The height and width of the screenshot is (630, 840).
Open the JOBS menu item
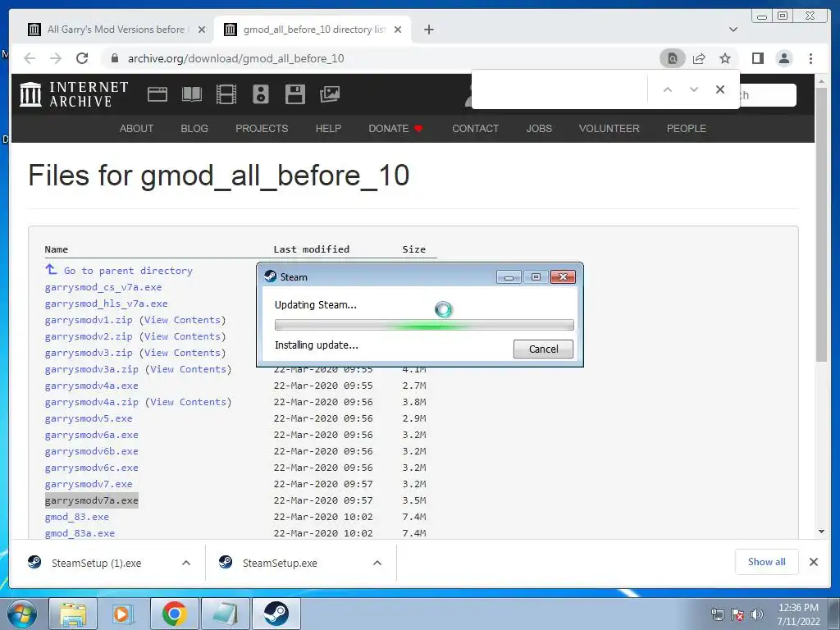point(539,129)
